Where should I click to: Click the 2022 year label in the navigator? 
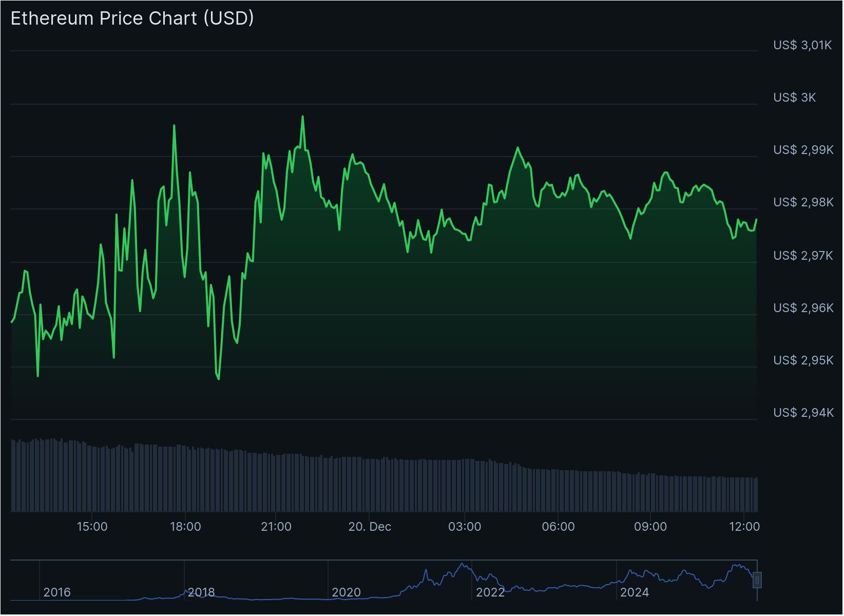(491, 592)
